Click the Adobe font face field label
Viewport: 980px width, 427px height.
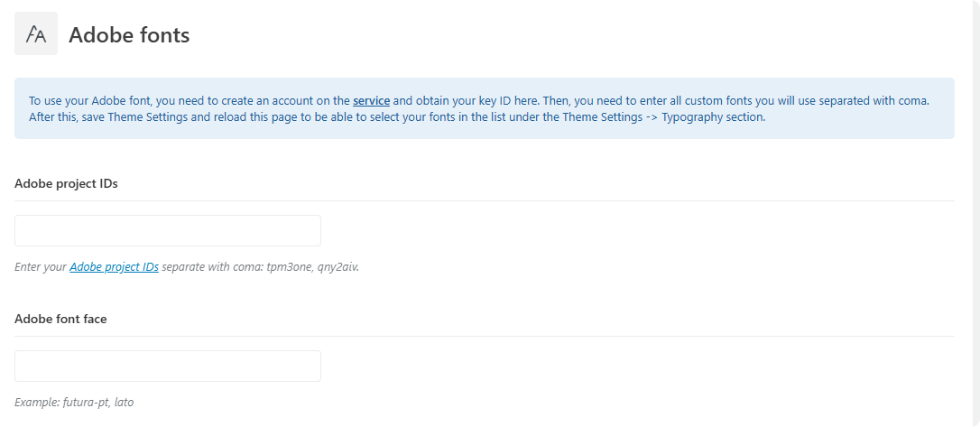[60, 319]
